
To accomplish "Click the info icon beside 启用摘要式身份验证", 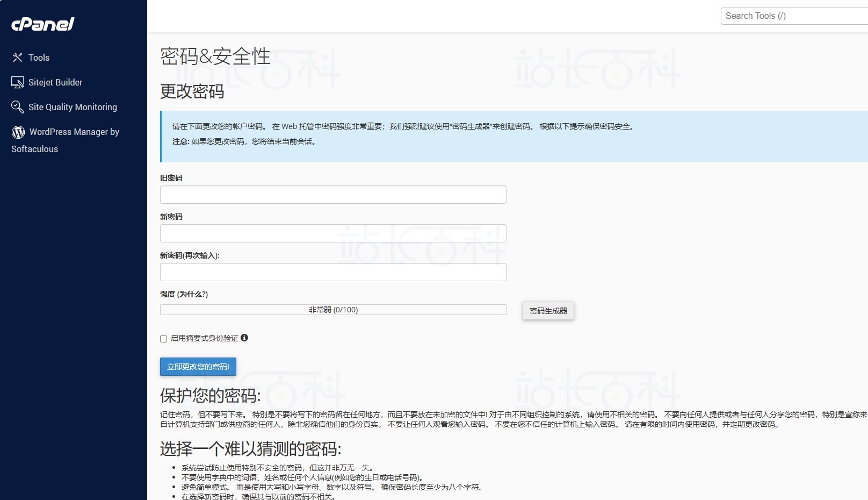I will click(244, 338).
